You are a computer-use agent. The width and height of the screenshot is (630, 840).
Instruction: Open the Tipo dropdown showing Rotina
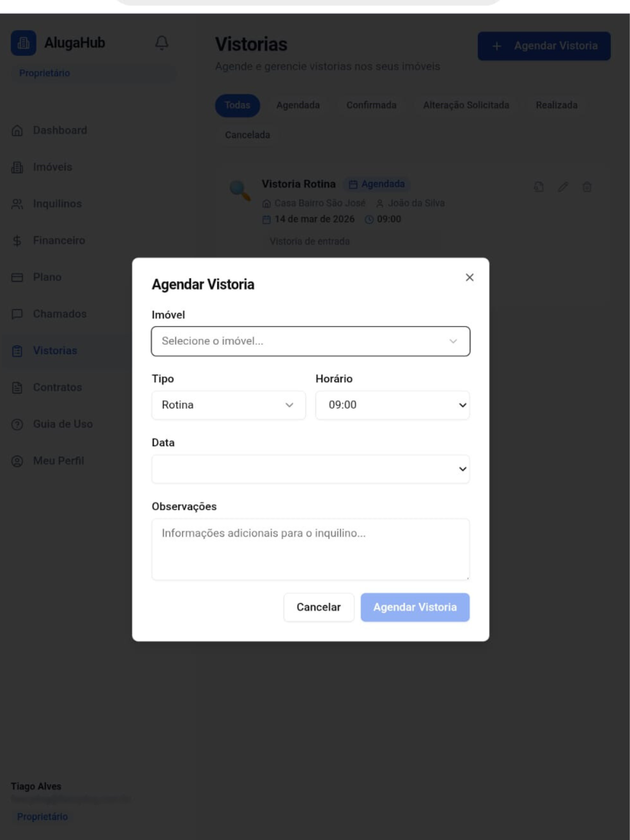[229, 405]
